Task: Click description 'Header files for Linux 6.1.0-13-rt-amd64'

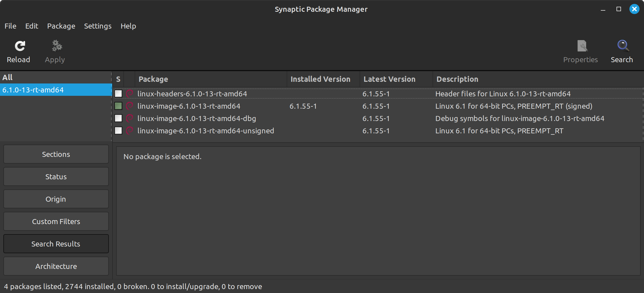Action: [x=503, y=94]
